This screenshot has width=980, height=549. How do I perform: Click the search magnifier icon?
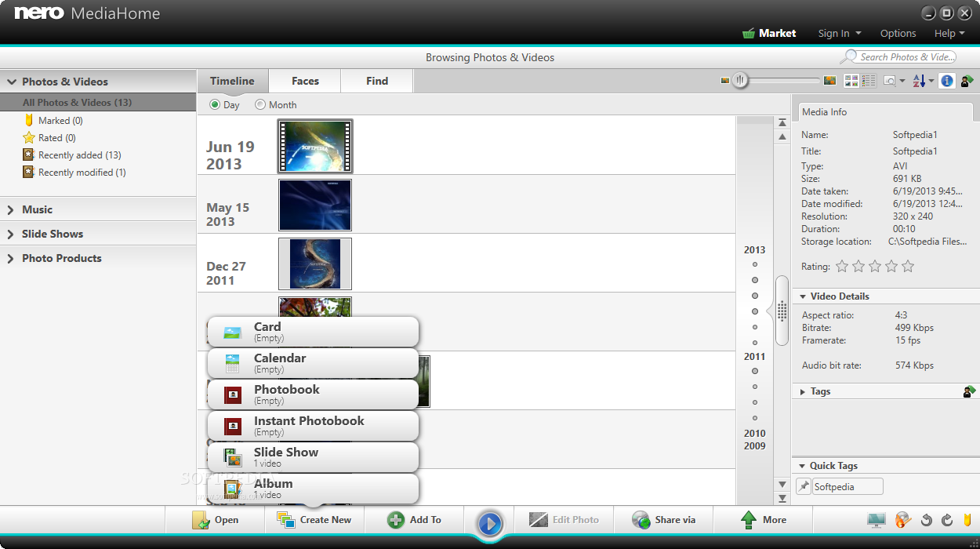coord(848,57)
